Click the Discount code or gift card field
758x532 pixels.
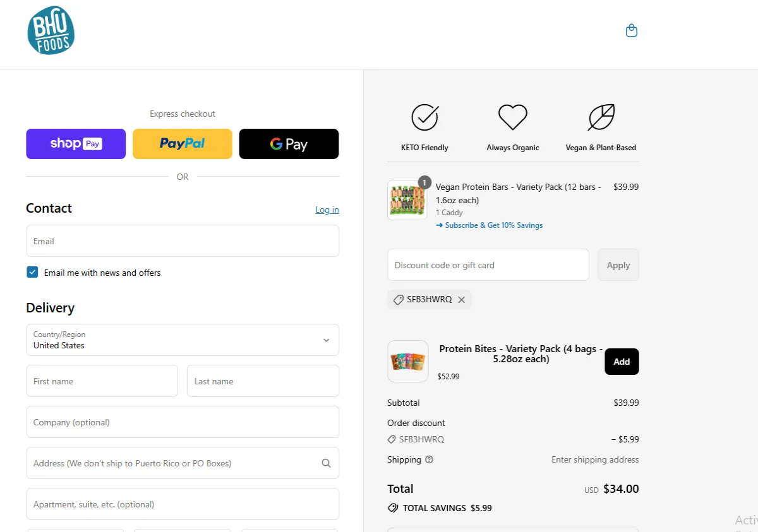point(488,265)
